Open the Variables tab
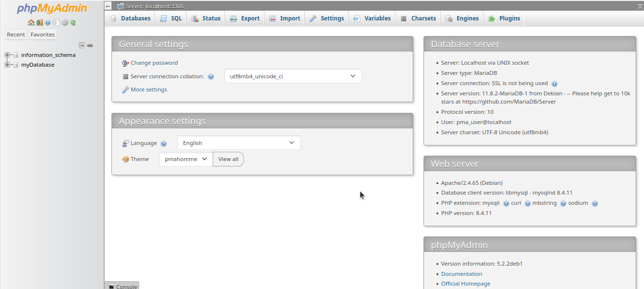This screenshot has height=289, width=644. point(372,18)
